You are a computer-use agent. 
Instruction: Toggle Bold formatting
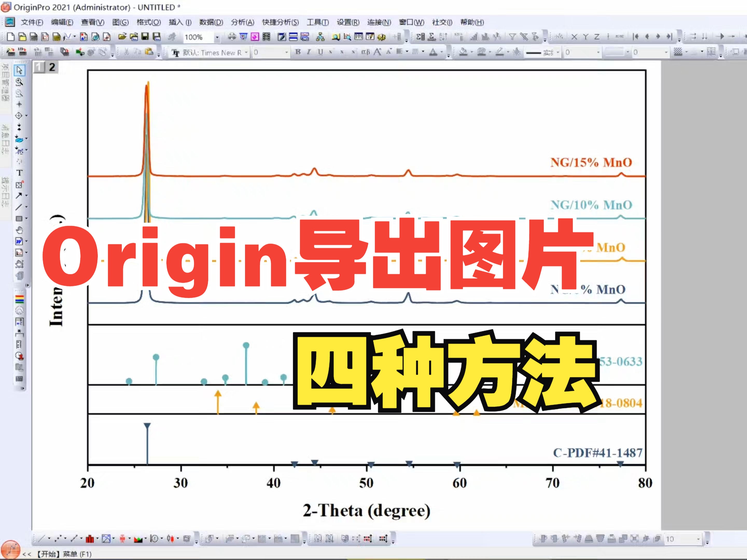(298, 52)
